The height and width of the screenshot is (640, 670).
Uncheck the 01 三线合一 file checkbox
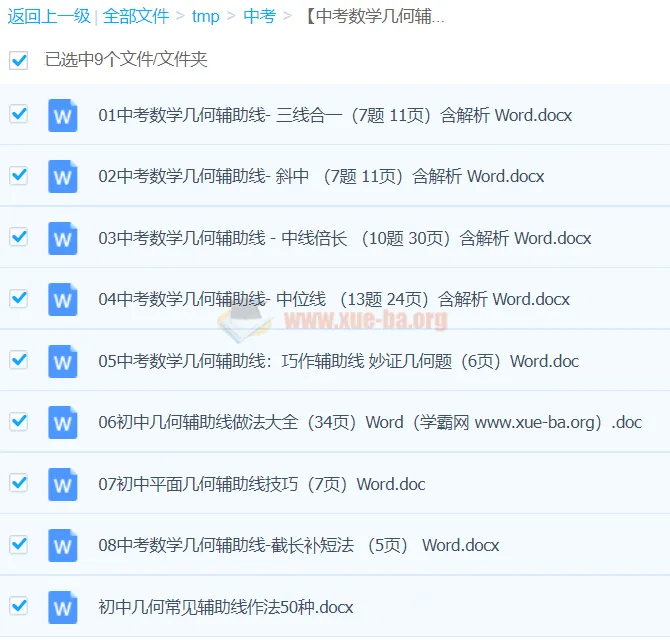click(18, 114)
